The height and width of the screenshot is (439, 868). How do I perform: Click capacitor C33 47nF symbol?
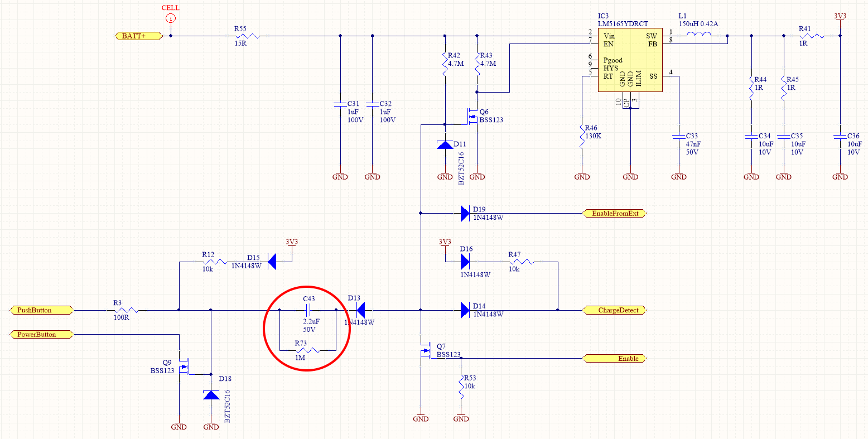tap(678, 136)
